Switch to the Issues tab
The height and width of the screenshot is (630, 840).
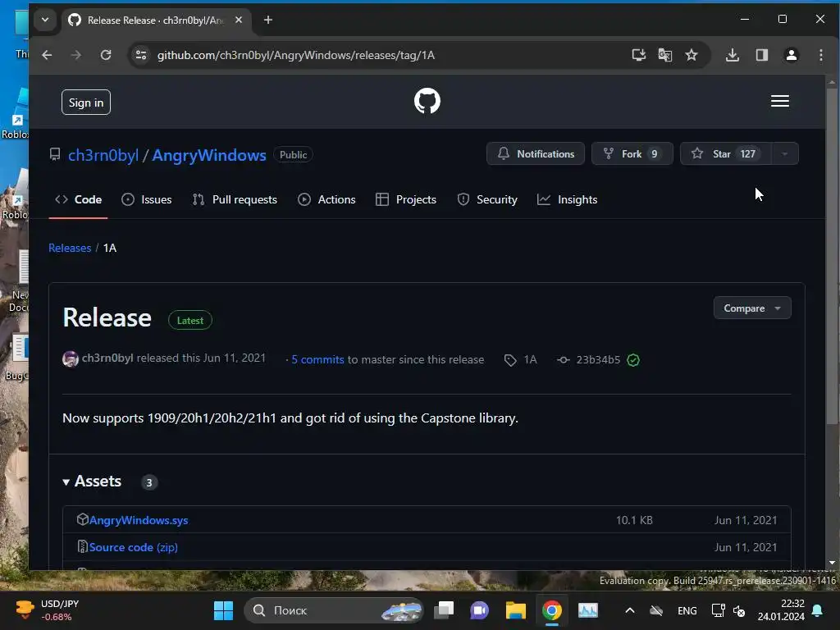point(146,199)
